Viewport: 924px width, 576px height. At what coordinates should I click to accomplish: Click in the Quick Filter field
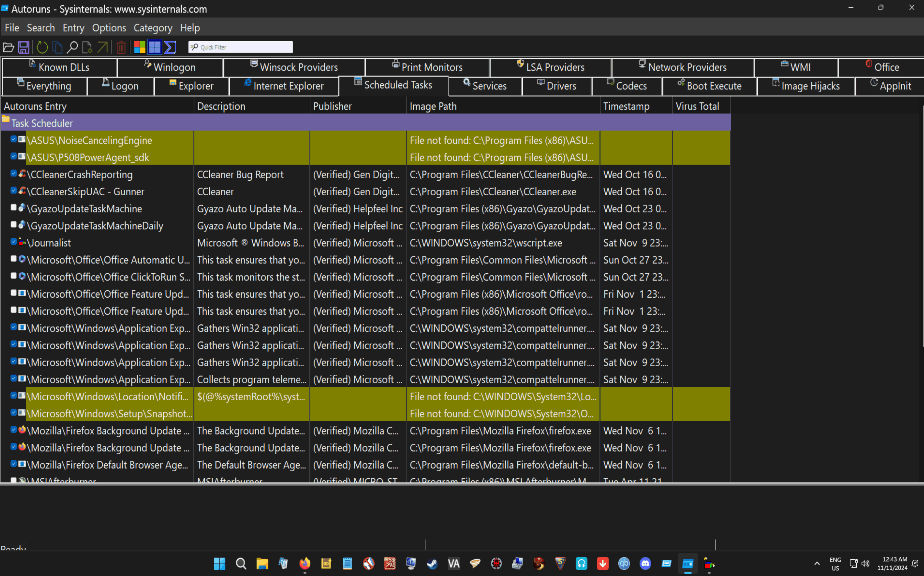241,47
